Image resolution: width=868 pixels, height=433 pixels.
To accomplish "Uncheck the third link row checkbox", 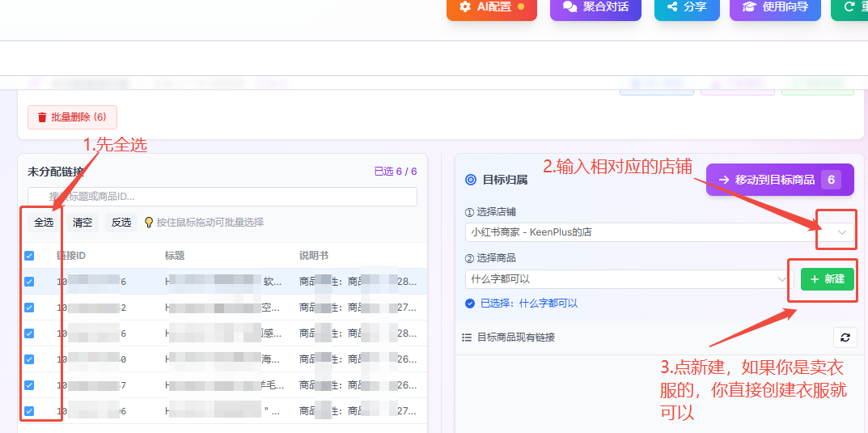I will click(29, 333).
